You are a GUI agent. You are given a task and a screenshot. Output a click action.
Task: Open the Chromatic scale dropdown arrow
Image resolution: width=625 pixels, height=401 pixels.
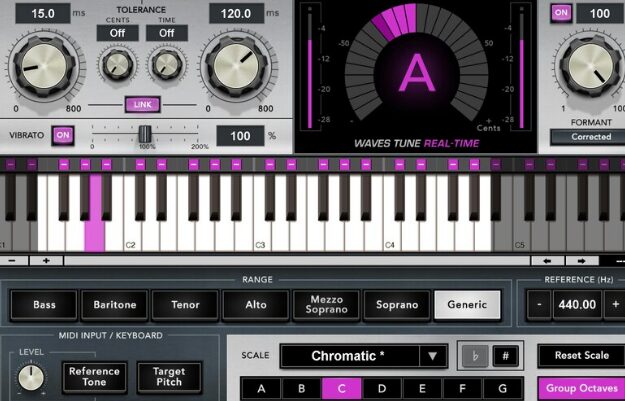coord(433,356)
